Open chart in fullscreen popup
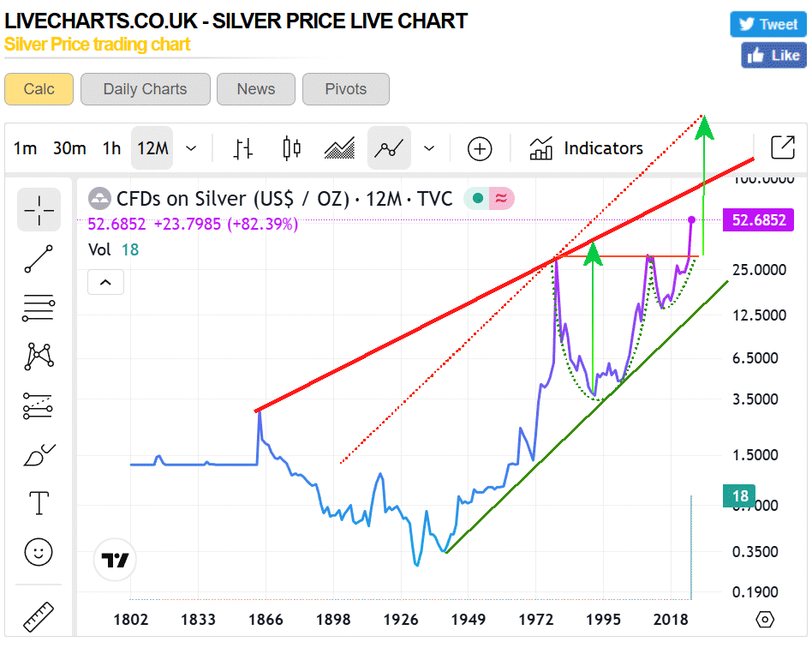This screenshot has width=812, height=660. click(782, 147)
